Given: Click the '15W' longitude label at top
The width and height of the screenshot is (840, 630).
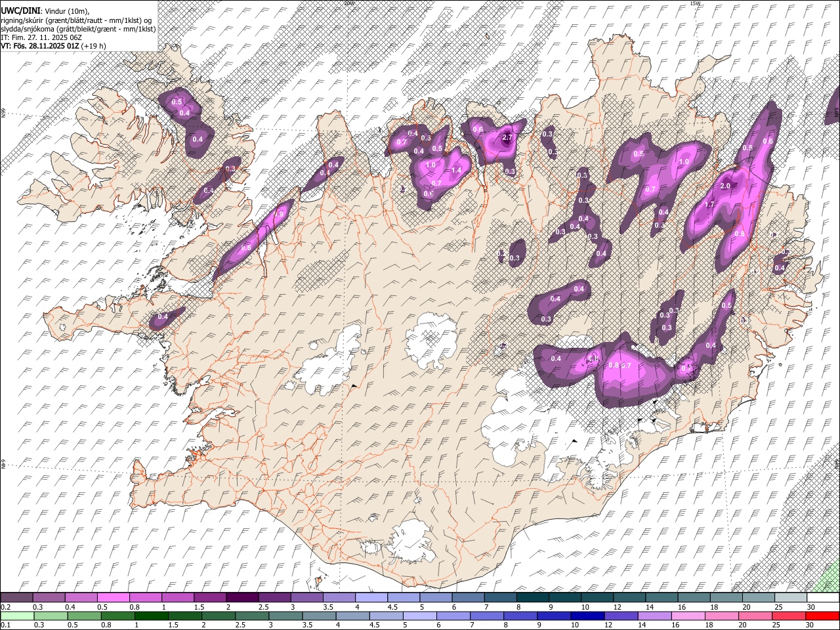Looking at the screenshot, I should pyautogui.click(x=695, y=3).
